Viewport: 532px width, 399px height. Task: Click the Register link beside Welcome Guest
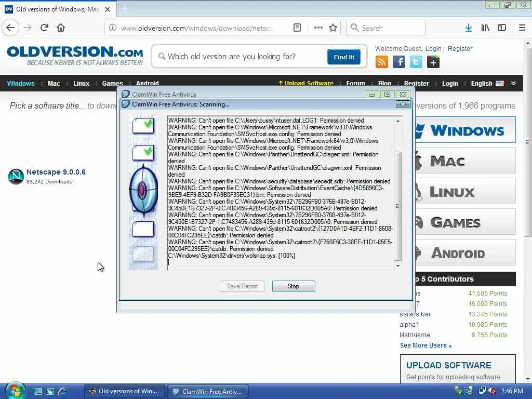coord(460,48)
